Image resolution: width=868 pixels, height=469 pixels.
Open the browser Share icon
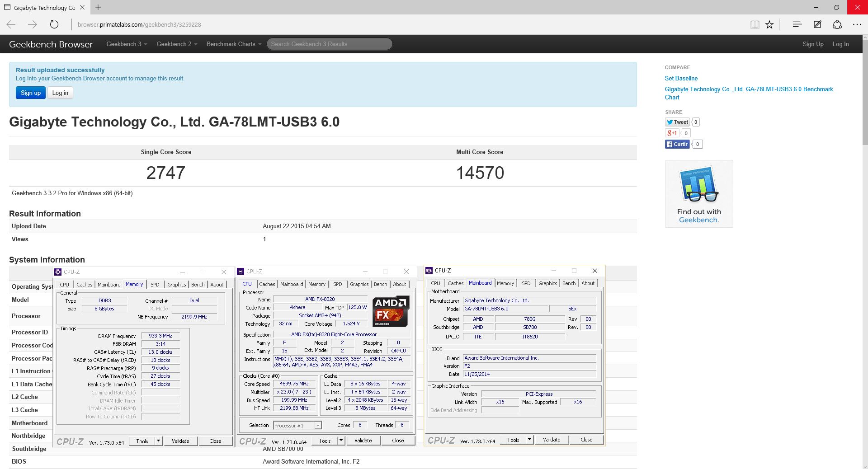click(x=837, y=24)
